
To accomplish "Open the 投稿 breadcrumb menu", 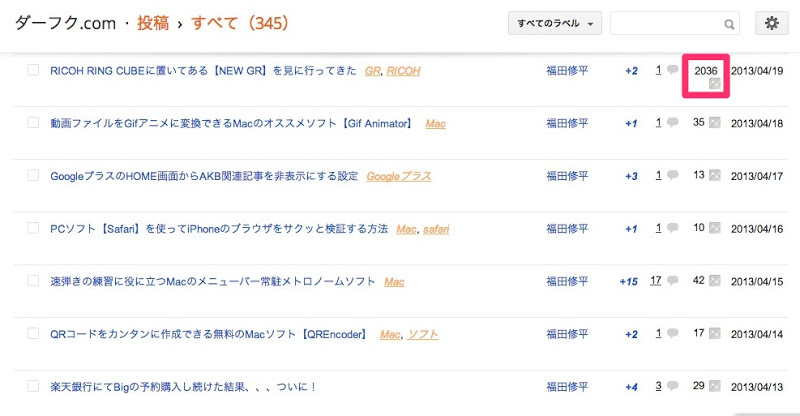I will pos(153,23).
